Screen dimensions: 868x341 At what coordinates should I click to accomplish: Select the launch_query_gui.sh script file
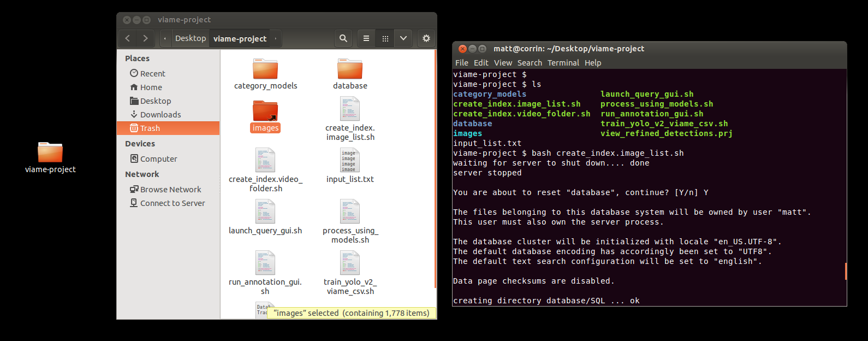(265, 211)
